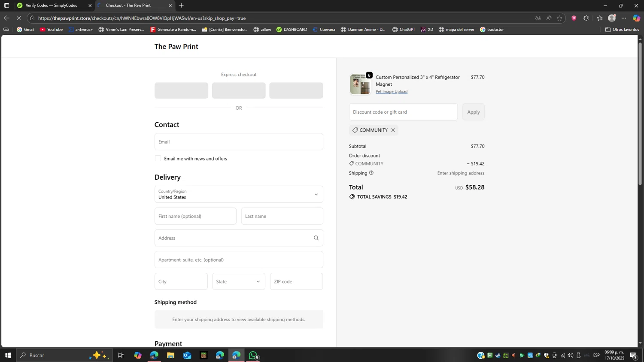
Task: Add this page to favorites with the star icon
Action: pos(559,18)
